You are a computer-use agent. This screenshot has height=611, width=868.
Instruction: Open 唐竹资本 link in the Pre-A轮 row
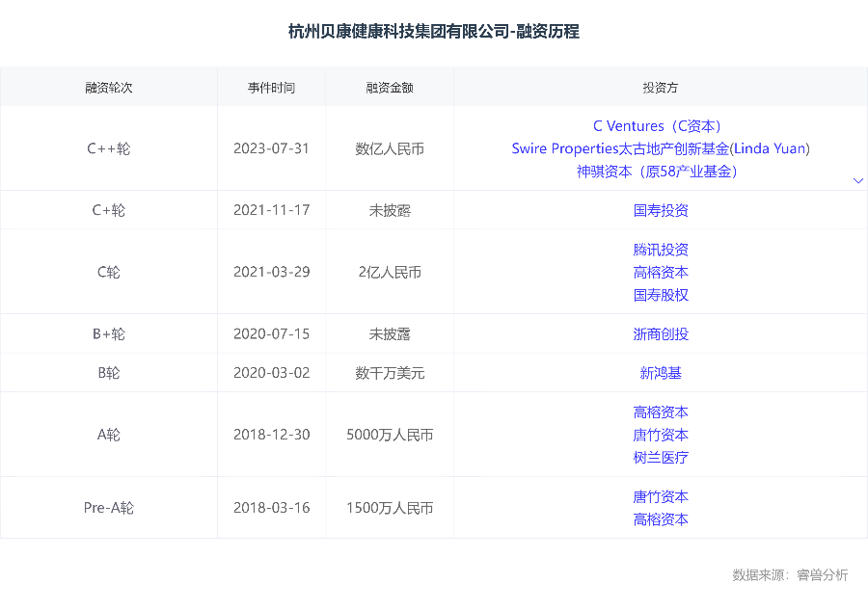[x=661, y=496]
